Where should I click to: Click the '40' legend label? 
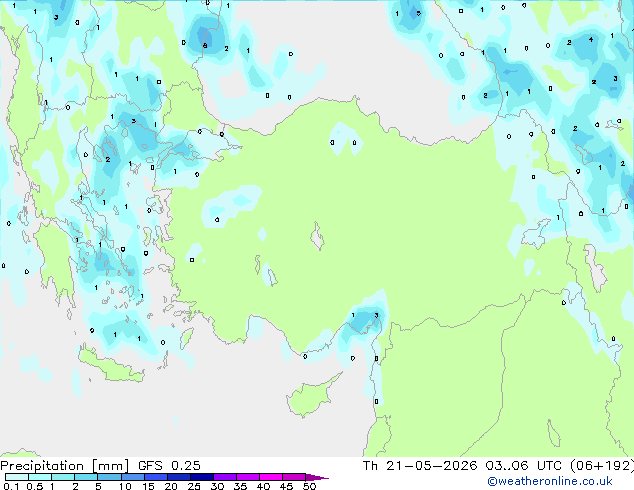tap(263, 486)
